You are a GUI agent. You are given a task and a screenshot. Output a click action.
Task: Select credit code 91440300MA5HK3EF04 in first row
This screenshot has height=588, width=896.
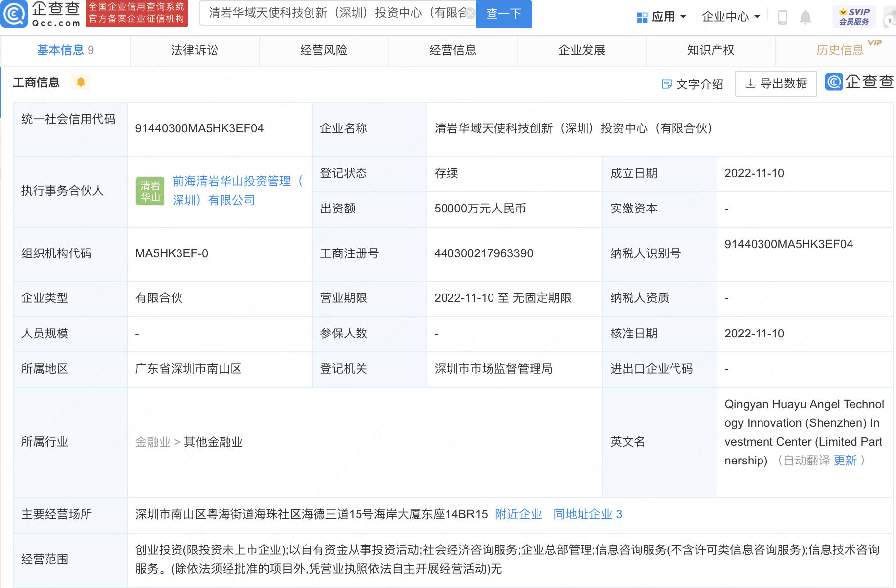pyautogui.click(x=199, y=128)
